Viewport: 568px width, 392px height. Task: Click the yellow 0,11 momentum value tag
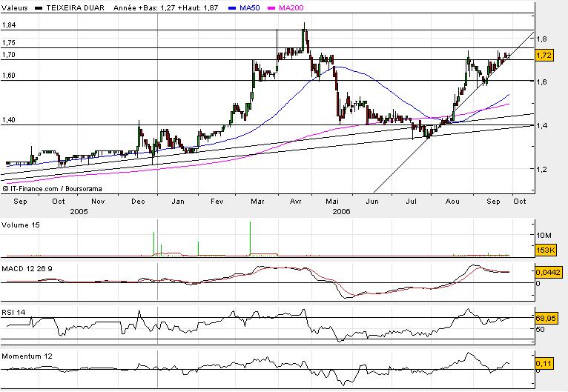(544, 363)
